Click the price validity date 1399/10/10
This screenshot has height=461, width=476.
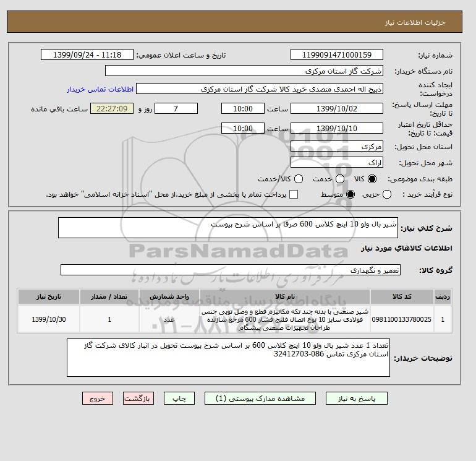pos(337,128)
